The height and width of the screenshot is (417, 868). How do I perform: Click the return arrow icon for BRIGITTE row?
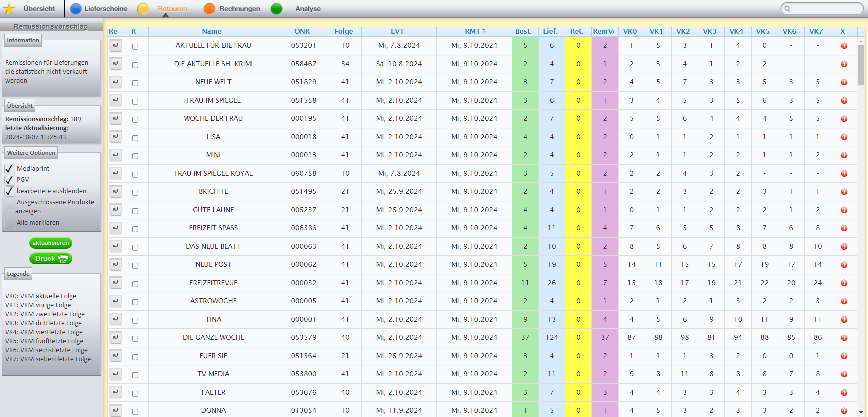(x=115, y=192)
